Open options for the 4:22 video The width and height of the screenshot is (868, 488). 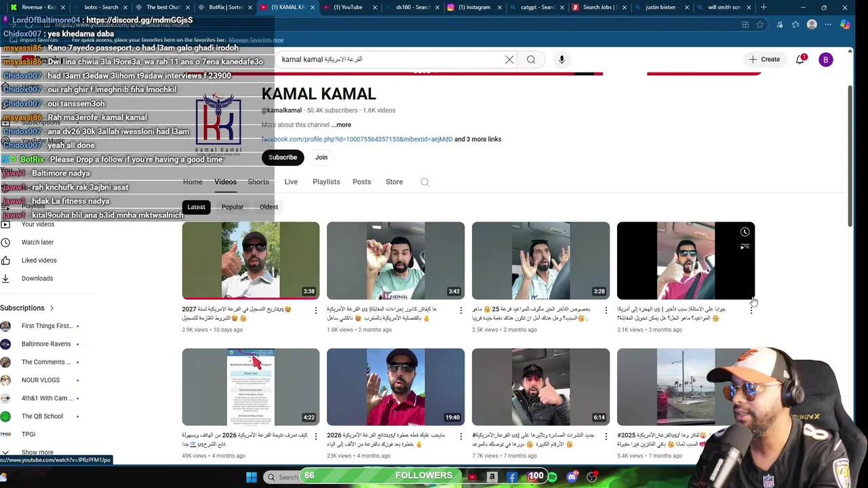coord(315,437)
